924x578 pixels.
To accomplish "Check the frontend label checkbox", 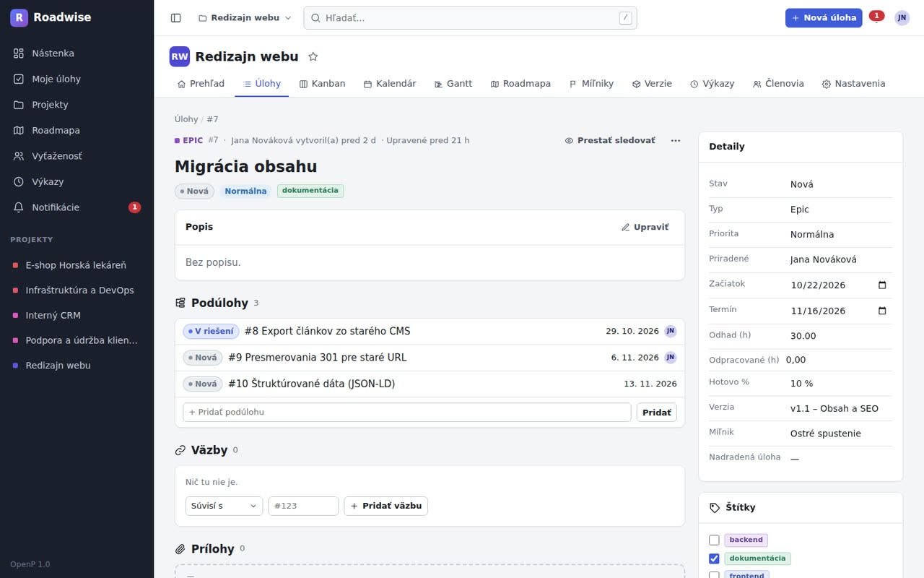I will tap(714, 575).
